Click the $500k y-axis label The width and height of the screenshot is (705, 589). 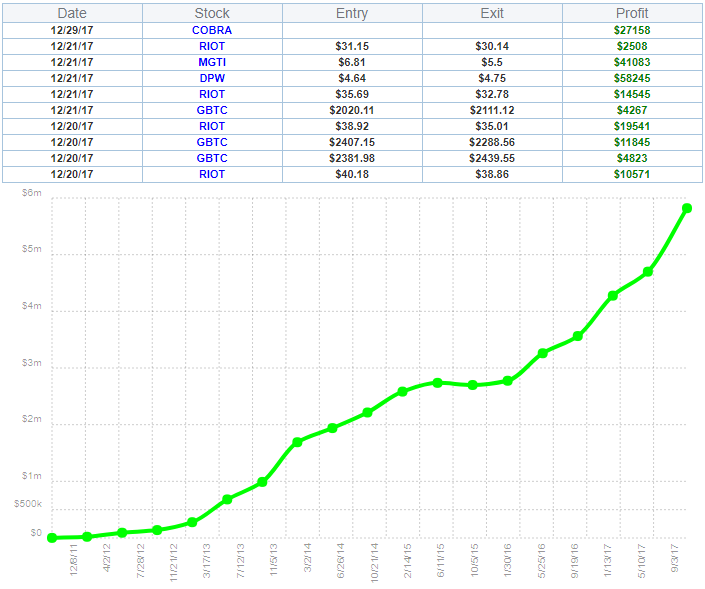28,504
